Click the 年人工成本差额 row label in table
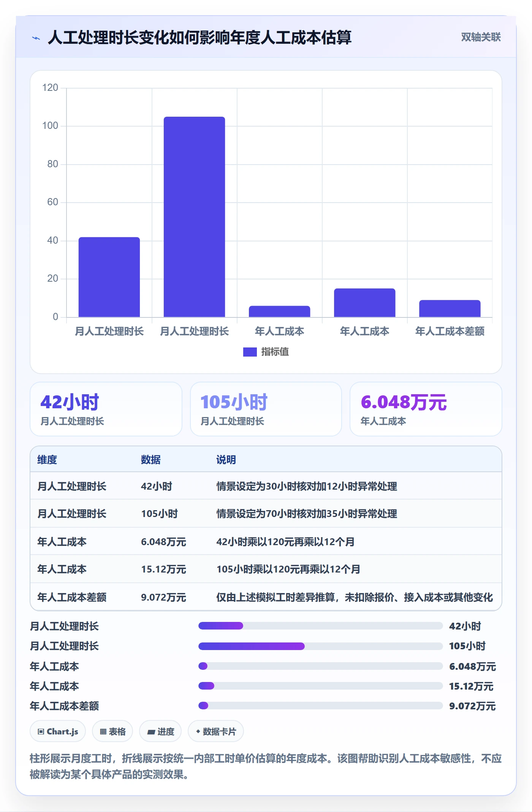Image resolution: width=532 pixels, height=812 pixels. [x=72, y=597]
